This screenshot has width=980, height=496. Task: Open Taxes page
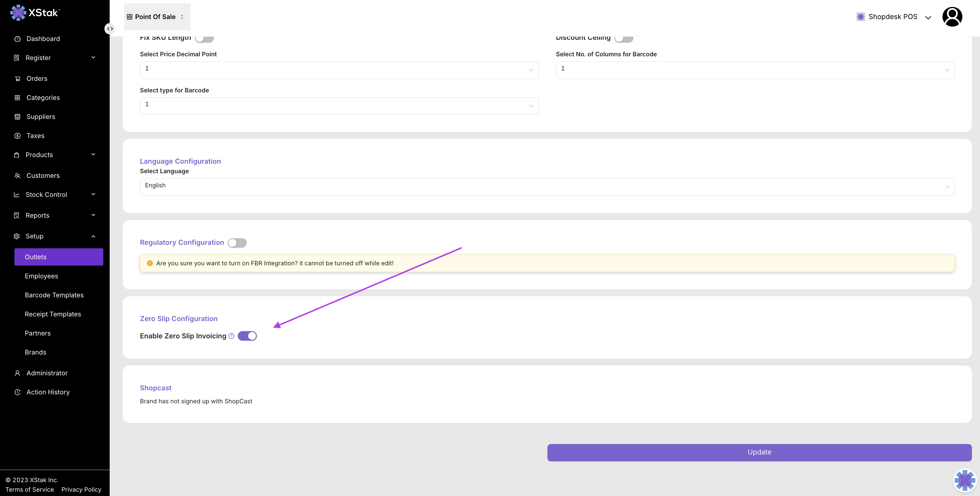(35, 136)
